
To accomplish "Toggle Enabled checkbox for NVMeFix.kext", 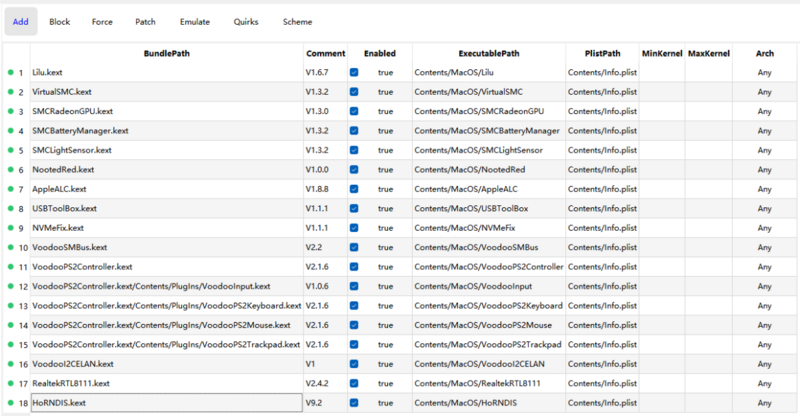I will [354, 228].
